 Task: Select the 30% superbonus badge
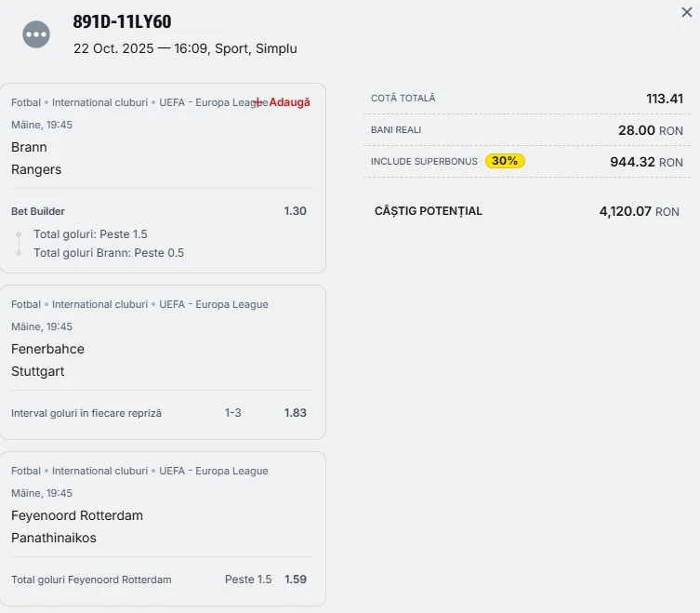(505, 161)
